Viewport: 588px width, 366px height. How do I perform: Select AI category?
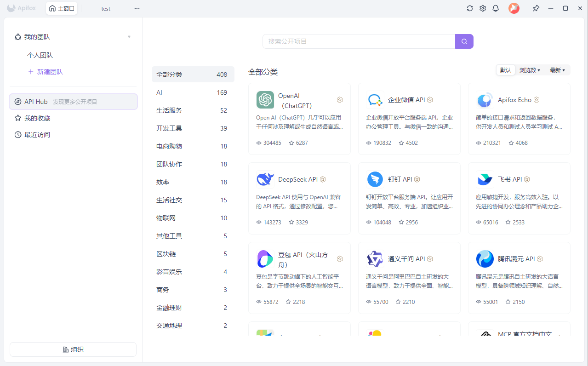coord(193,92)
